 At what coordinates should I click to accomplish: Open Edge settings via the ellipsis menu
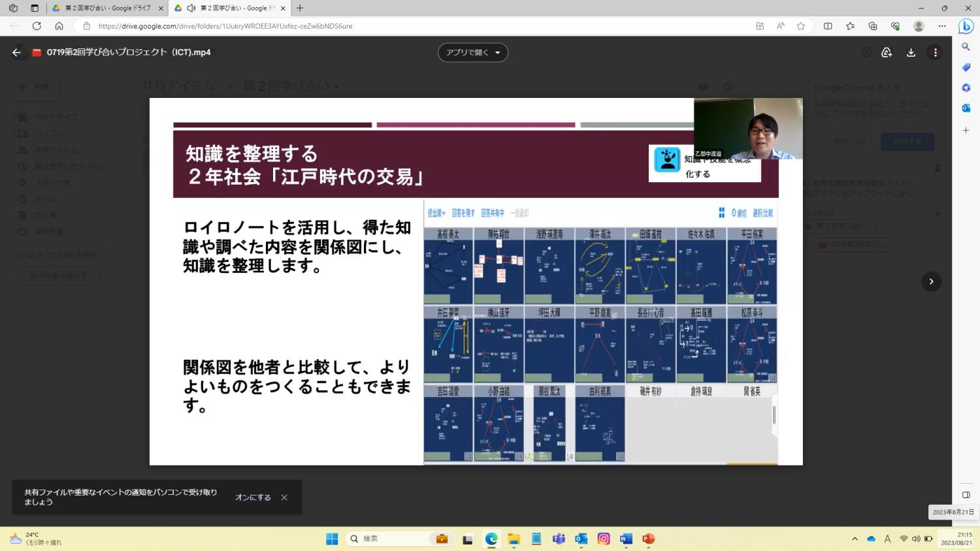point(943,26)
